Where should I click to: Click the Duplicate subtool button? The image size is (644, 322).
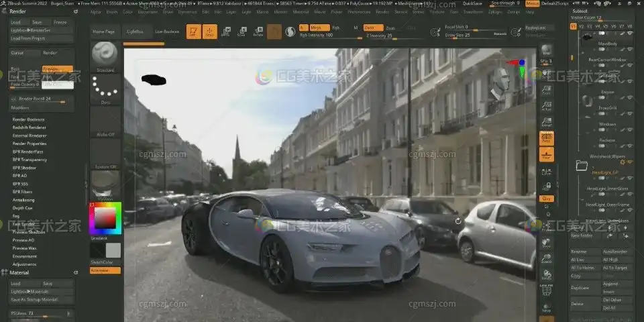[577, 287]
